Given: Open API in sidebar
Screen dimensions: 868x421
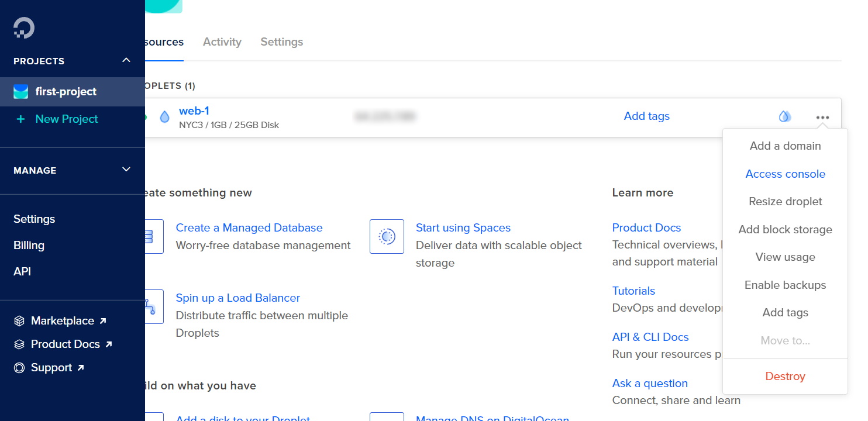Looking at the screenshot, I should (x=22, y=271).
